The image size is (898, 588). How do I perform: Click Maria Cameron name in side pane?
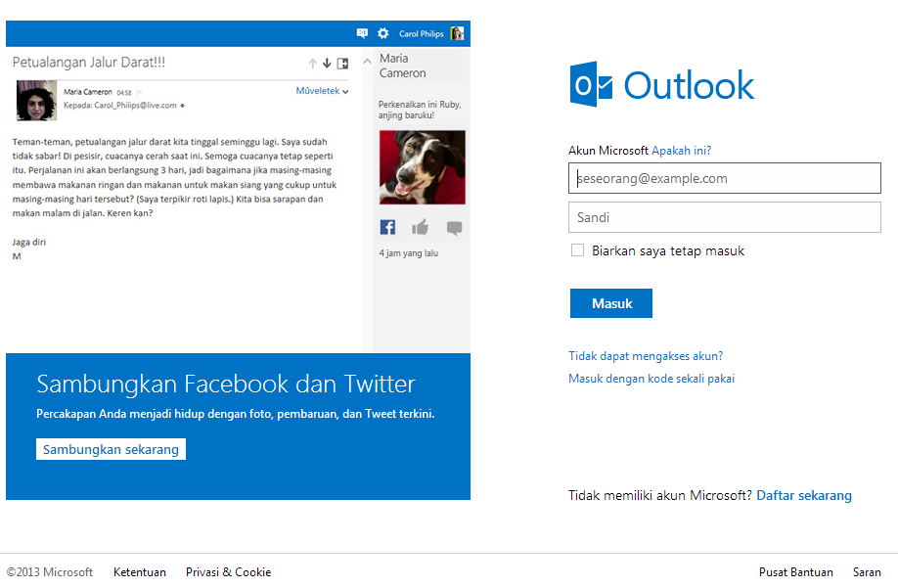pyautogui.click(x=403, y=66)
